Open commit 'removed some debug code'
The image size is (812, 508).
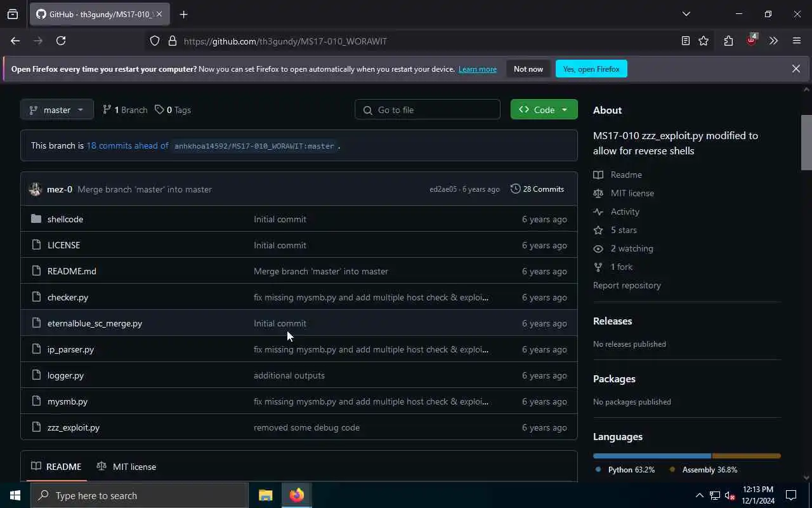(306, 427)
